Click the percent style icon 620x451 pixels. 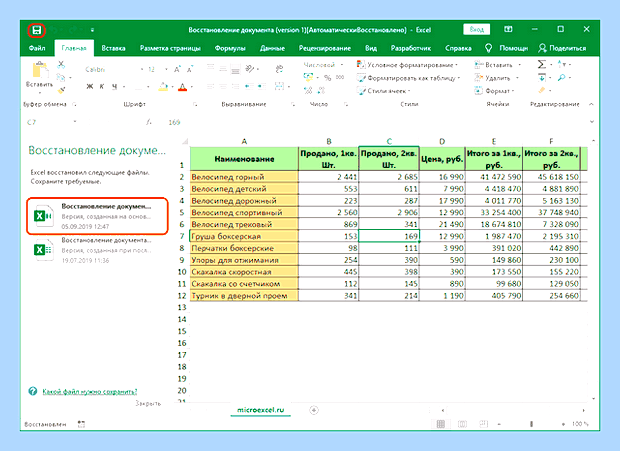[x=327, y=77]
